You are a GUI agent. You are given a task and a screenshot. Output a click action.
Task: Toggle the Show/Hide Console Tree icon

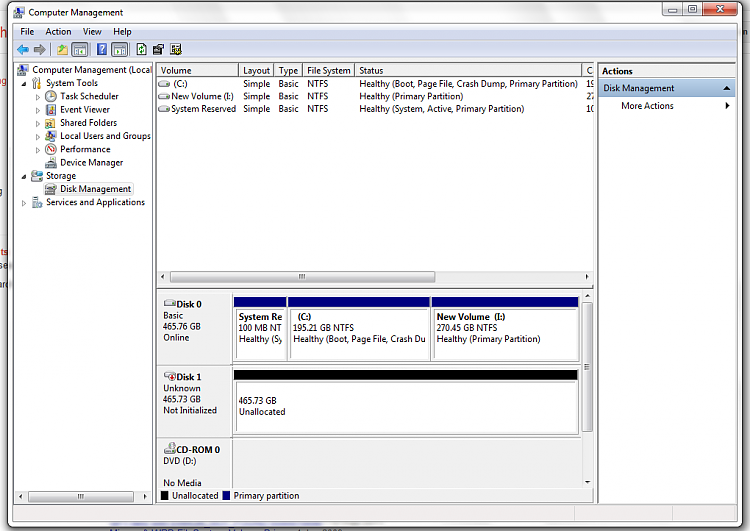coord(79,49)
